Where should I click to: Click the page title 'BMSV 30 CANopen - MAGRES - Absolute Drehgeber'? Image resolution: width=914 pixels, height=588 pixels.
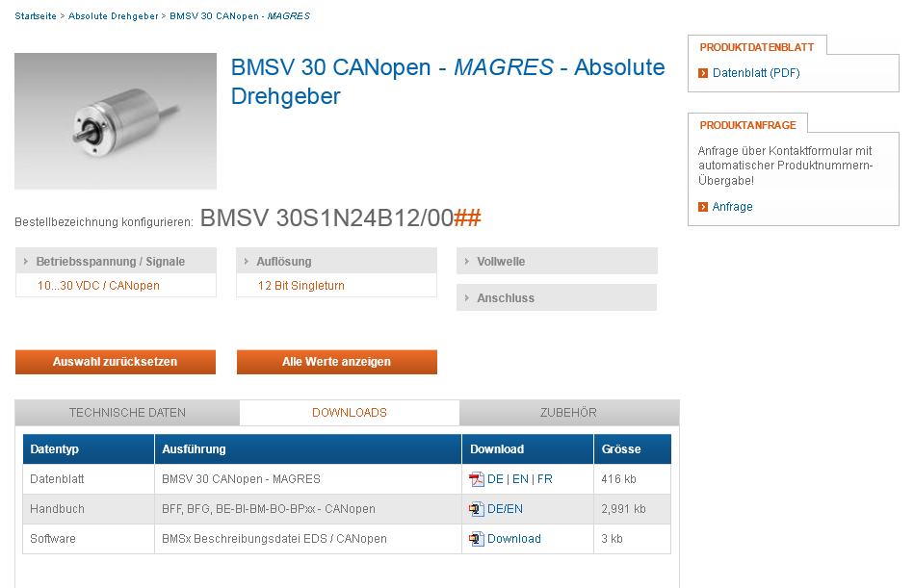click(x=448, y=82)
